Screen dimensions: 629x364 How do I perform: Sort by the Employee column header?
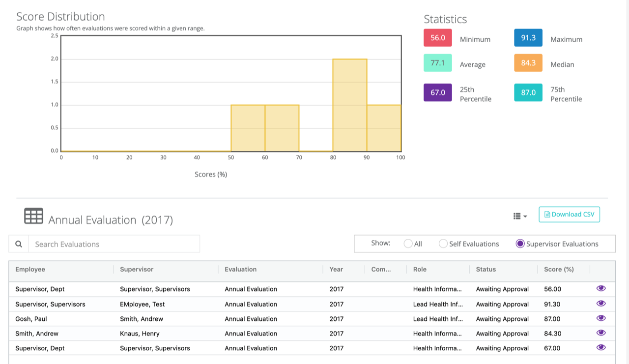[x=30, y=269]
